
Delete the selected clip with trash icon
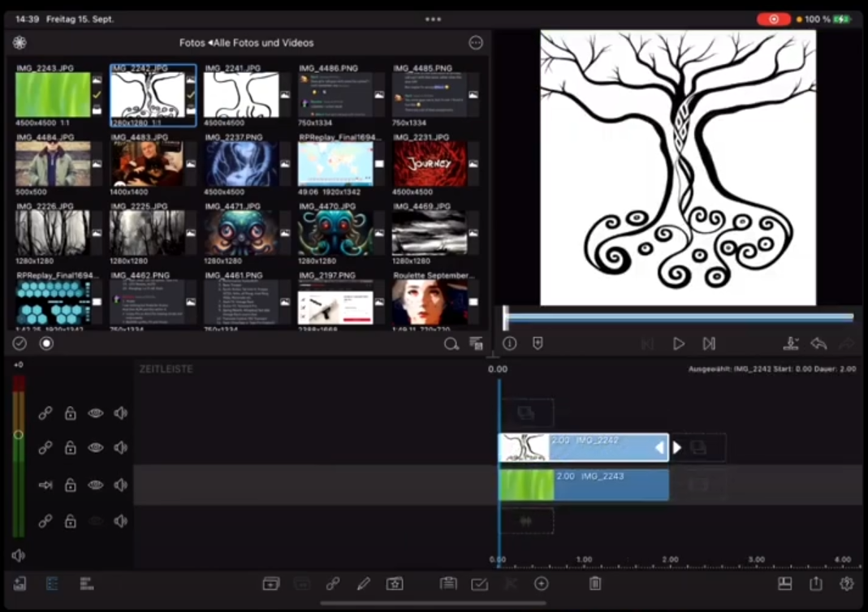(x=594, y=584)
